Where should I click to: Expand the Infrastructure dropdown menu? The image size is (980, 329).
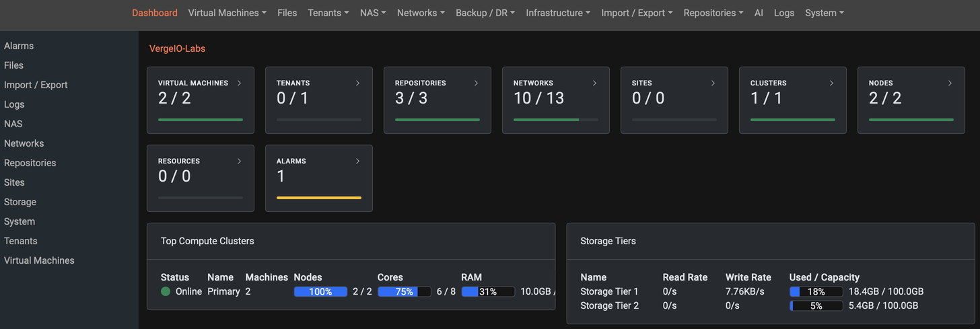coord(558,13)
